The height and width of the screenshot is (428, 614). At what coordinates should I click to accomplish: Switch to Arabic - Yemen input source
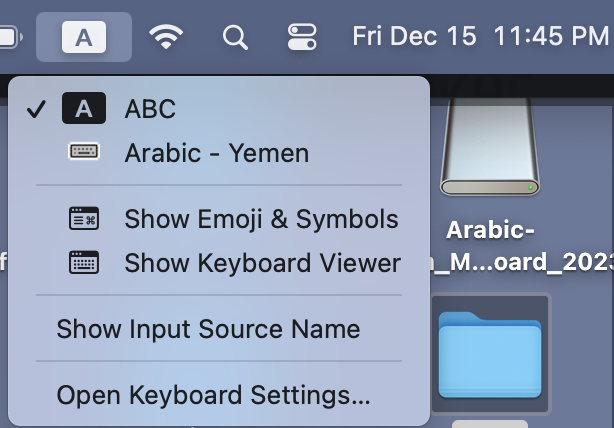(216, 153)
